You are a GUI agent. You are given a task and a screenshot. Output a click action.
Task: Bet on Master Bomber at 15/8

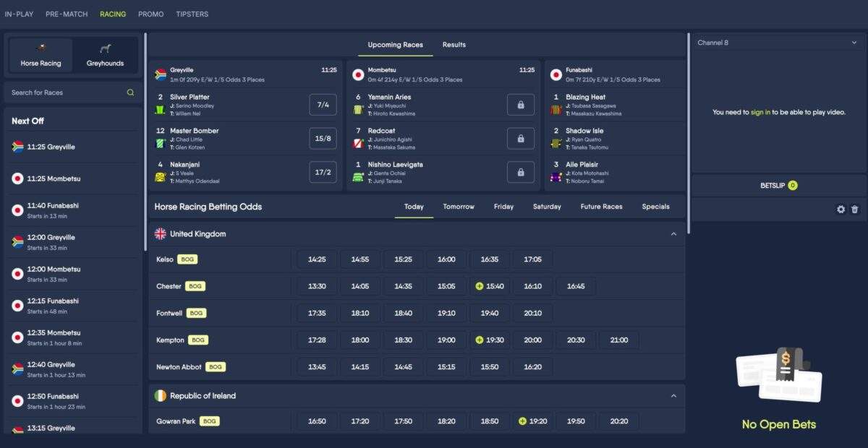tap(323, 139)
